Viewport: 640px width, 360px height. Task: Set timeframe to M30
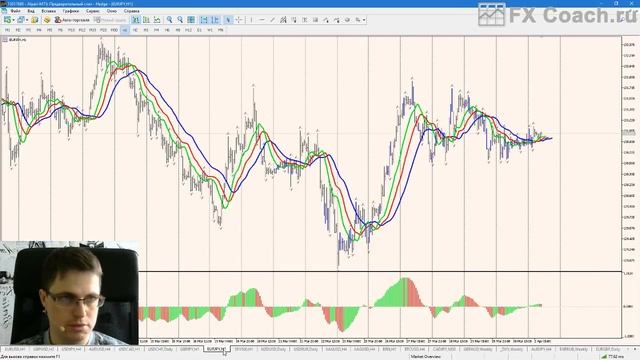[x=114, y=30]
